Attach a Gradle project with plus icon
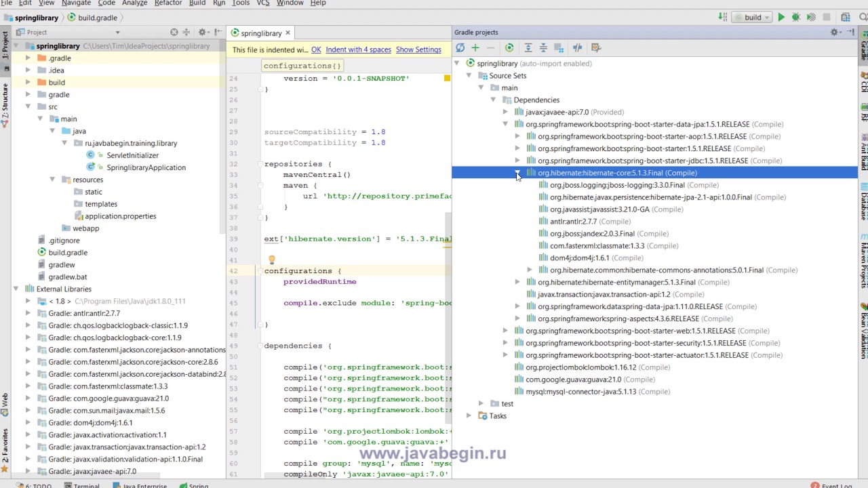Viewport: 868px width, 488px height. (x=475, y=47)
